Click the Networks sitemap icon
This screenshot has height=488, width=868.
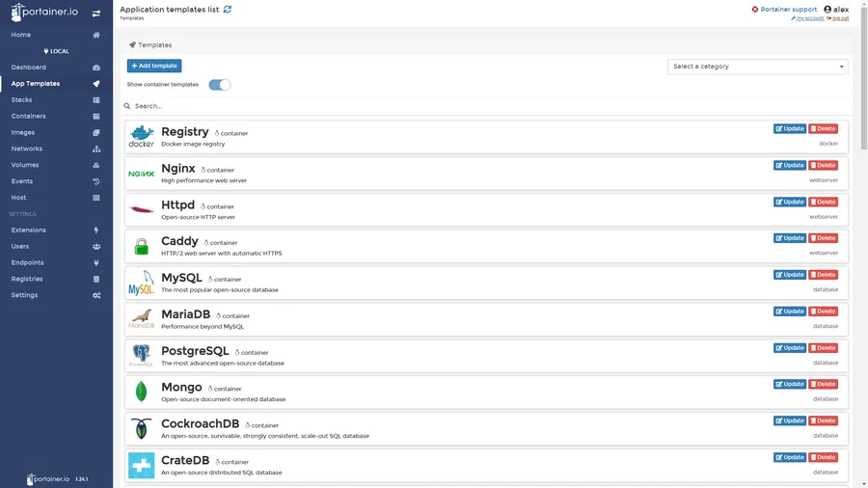(x=96, y=149)
